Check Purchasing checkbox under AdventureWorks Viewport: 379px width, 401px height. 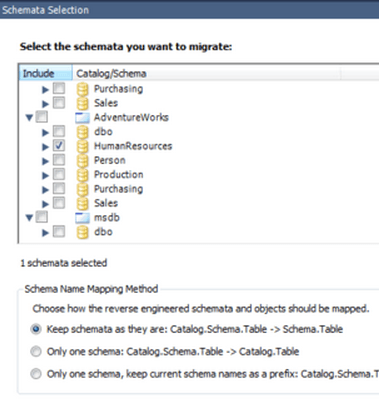[59, 189]
